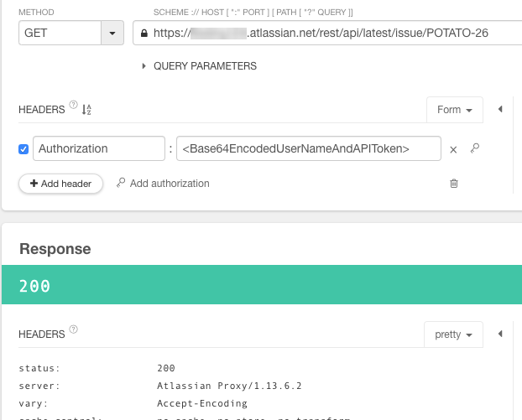Select the 'server:' header name
The width and height of the screenshot is (522, 420).
click(x=39, y=386)
